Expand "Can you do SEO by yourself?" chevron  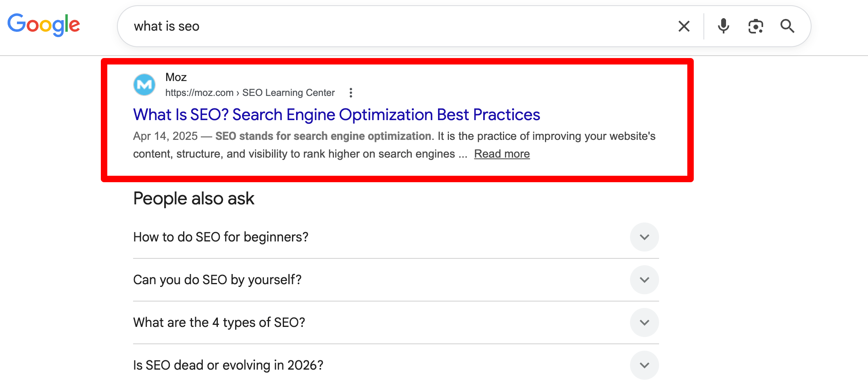[644, 280]
